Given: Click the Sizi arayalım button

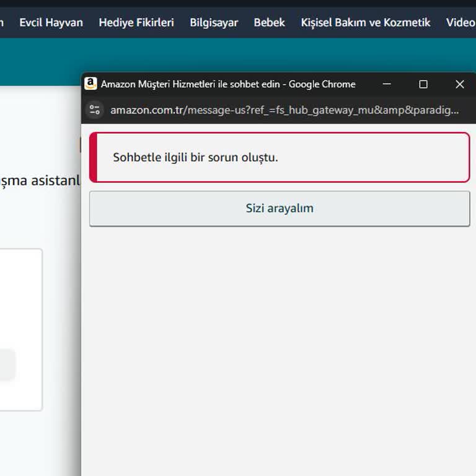Looking at the screenshot, I should point(280,208).
